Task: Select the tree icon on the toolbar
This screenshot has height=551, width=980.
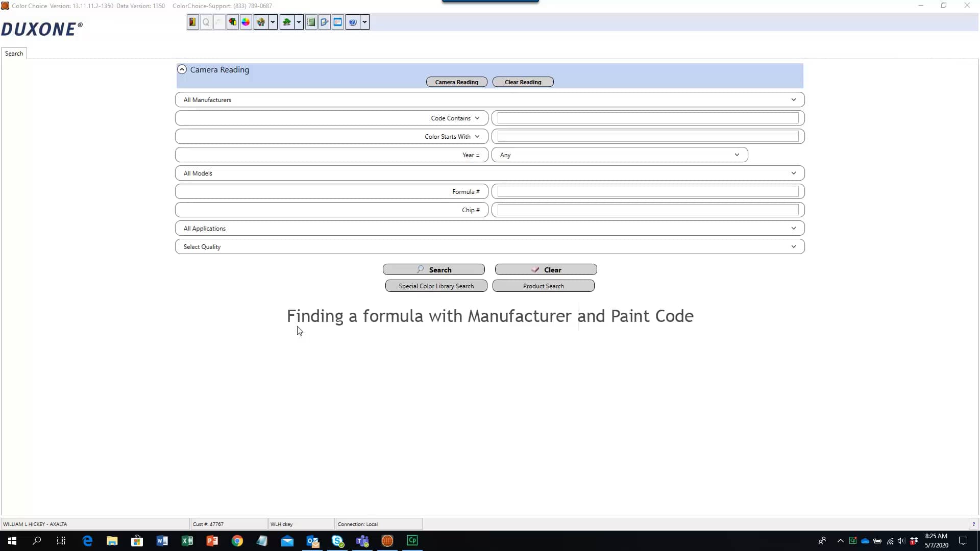Action: tap(287, 22)
